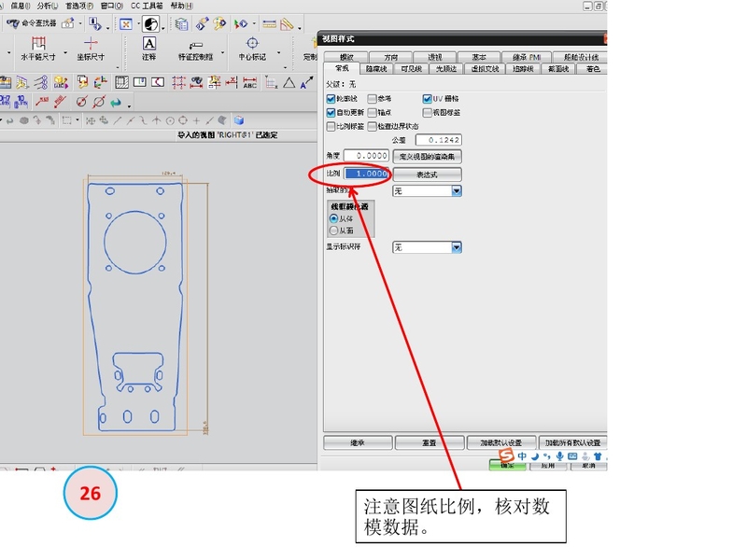The height and width of the screenshot is (560, 747).
Task: Open the 特征控制框 tool
Action: pos(196,49)
